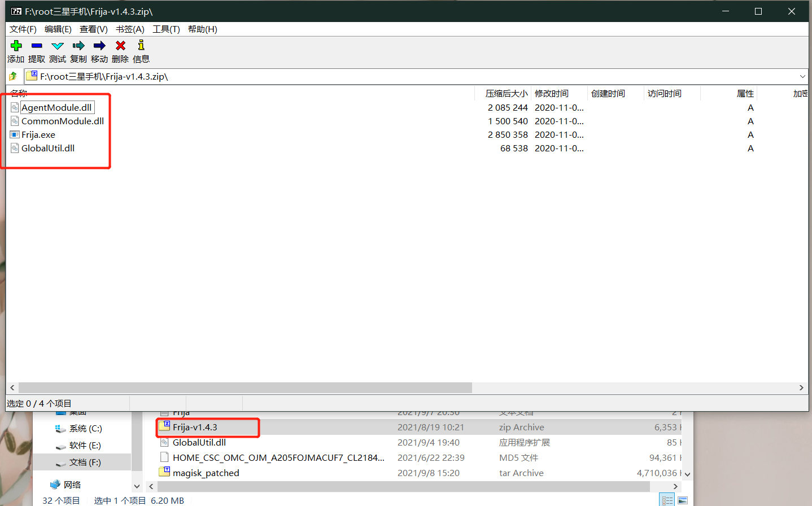Click size value 2 850 358

(x=508, y=134)
